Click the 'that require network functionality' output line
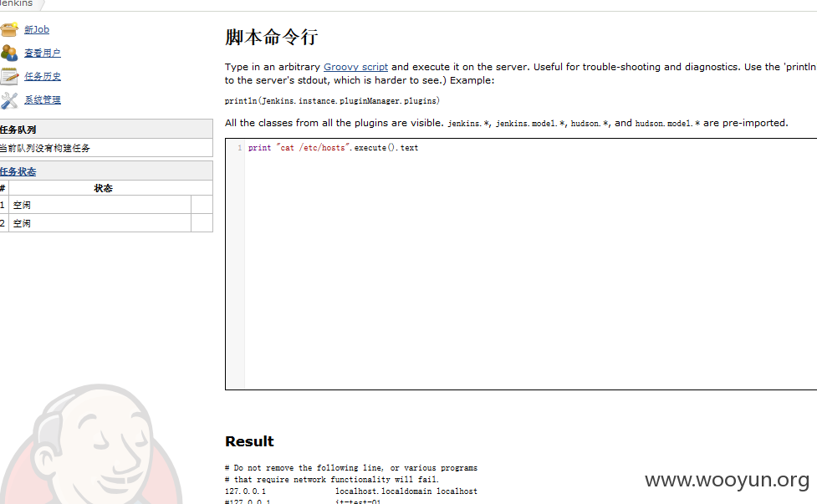The image size is (817, 504). [x=331, y=480]
